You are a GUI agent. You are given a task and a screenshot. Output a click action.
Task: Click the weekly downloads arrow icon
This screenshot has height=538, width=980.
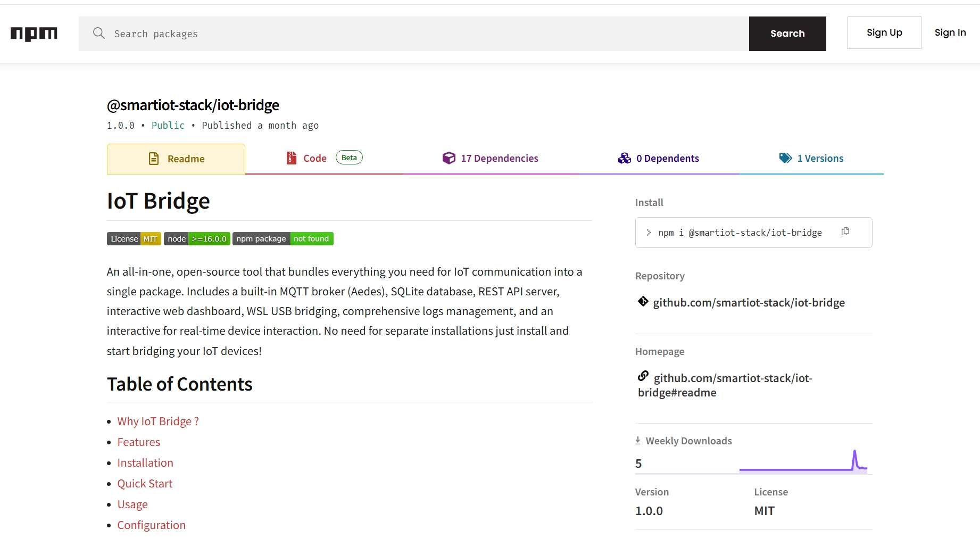(638, 441)
